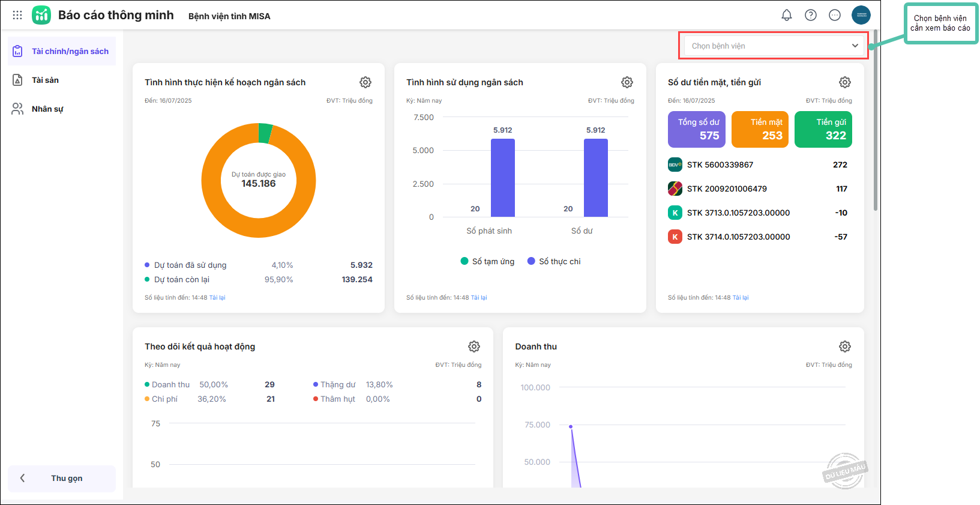This screenshot has height=505, width=980.
Task: Select the Tài sản menu item
Action: point(45,80)
